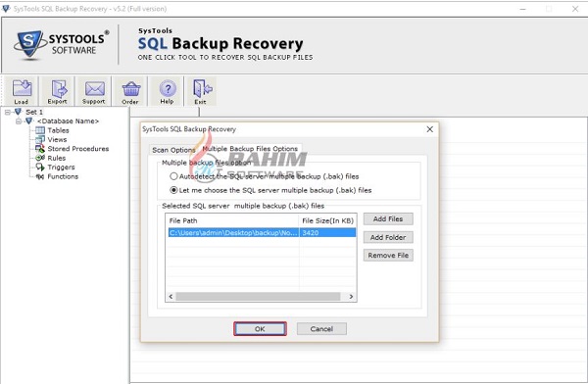This screenshot has height=384, width=588.
Task: Click the file list horizontal scrollbar
Action: click(258, 297)
